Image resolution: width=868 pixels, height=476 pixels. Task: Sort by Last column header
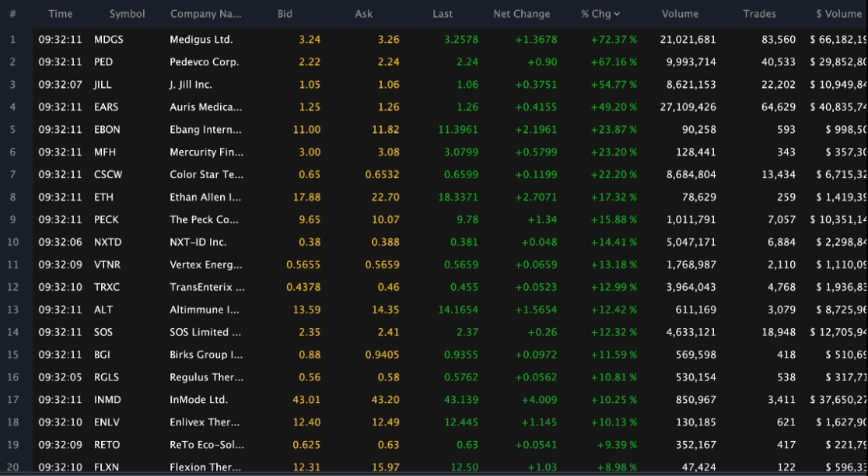click(x=443, y=14)
